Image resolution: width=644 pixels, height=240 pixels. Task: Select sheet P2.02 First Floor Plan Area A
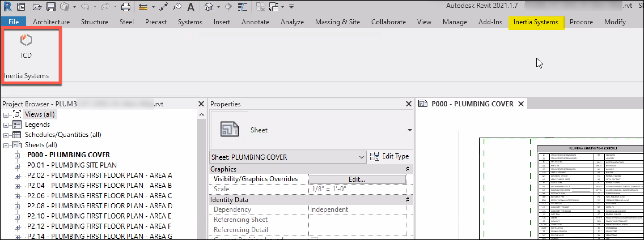coord(100,175)
